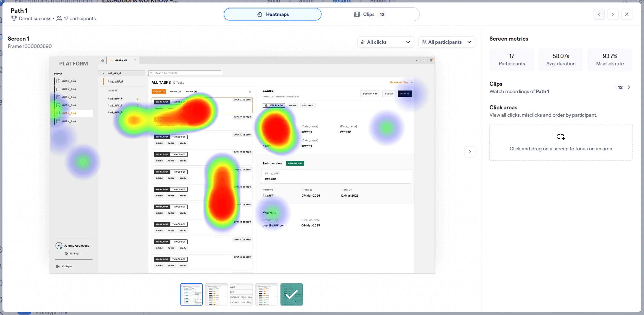644x315 pixels.
Task: Open filter sliders icon in All Tasks
Action: [x=250, y=92]
